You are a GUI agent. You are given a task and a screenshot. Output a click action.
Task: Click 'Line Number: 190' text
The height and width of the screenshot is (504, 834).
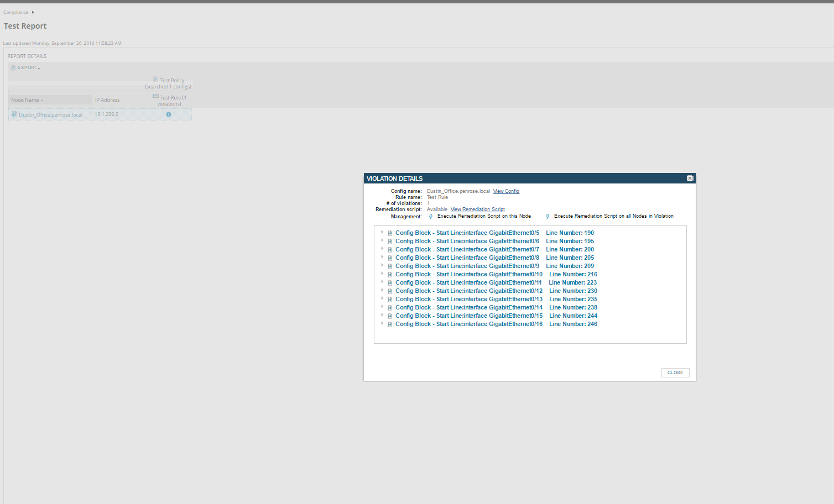tap(570, 233)
